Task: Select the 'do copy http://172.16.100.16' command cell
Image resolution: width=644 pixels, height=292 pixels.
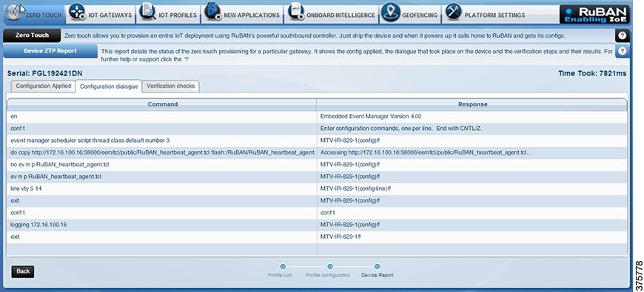Action: pos(162,152)
